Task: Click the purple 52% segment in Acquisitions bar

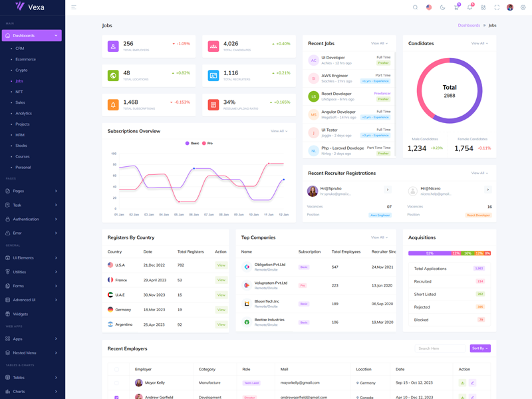Action: (x=429, y=253)
